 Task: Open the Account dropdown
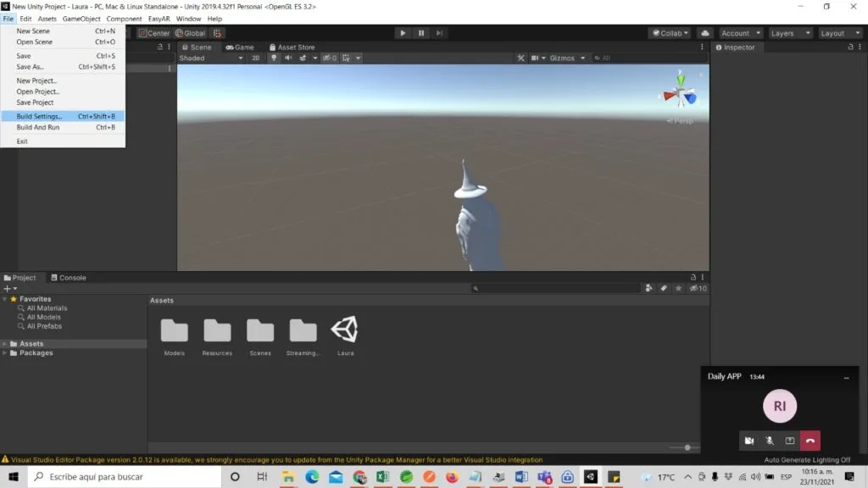tap(741, 33)
